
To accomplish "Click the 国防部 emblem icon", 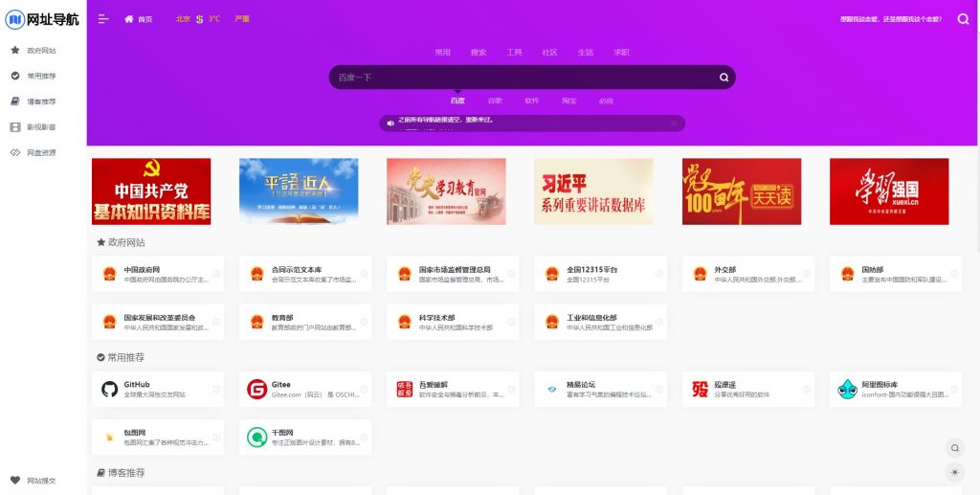I will (x=848, y=274).
